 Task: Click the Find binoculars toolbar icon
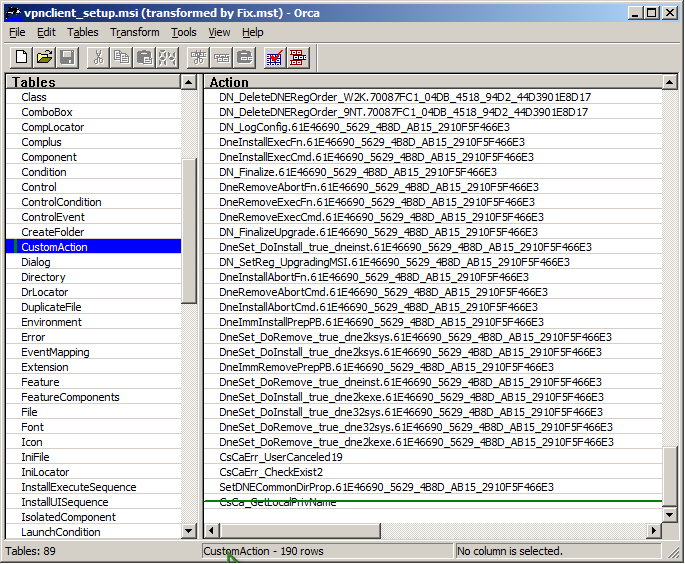(167, 57)
